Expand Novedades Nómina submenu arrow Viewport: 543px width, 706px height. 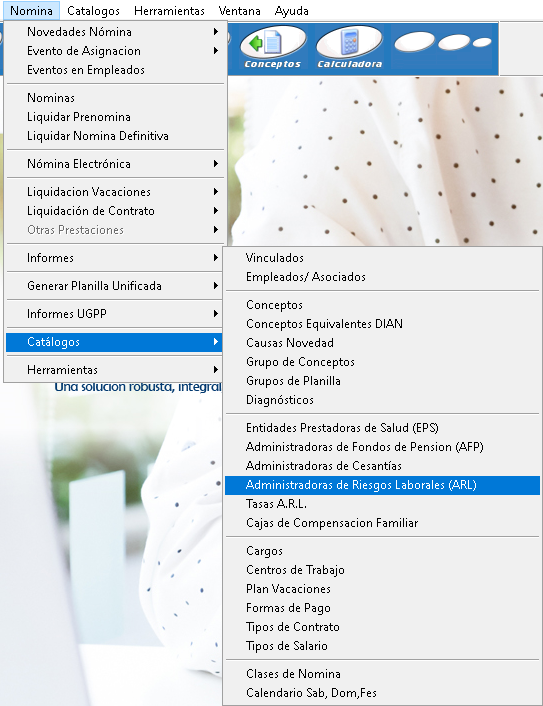[x=216, y=32]
